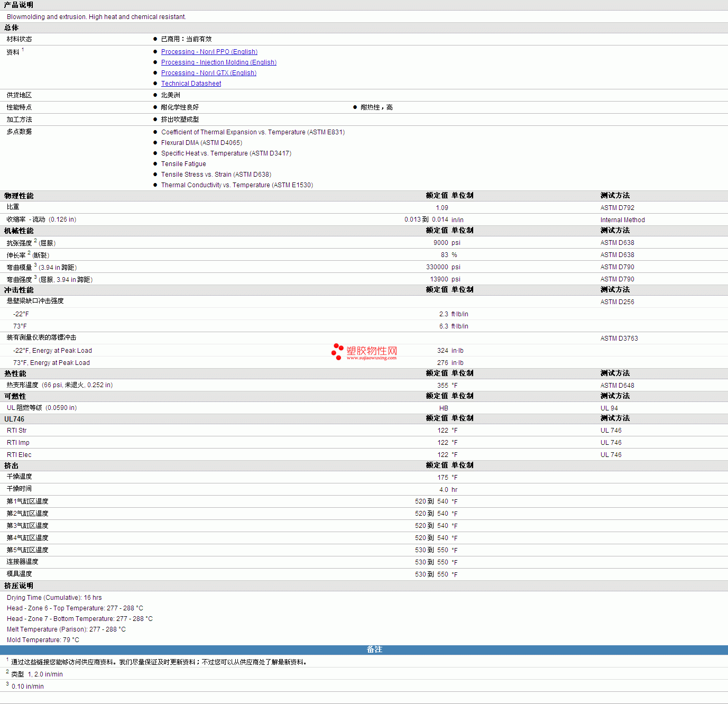The image size is (728, 704).
Task: Select the 产品说明 section header
Action: click(19, 5)
